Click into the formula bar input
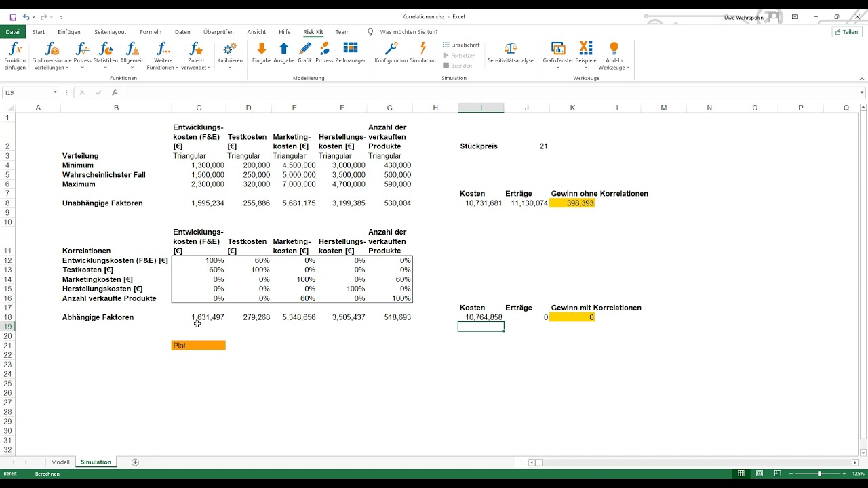 [491, 92]
